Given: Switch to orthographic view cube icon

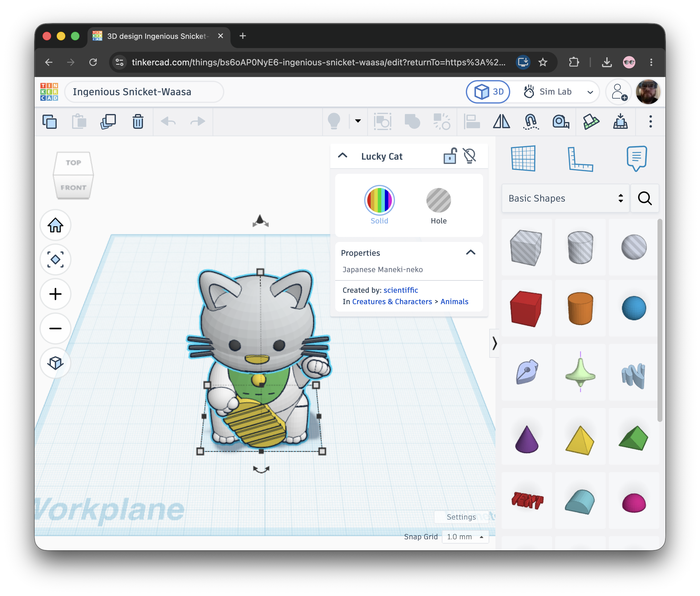Looking at the screenshot, I should (55, 363).
